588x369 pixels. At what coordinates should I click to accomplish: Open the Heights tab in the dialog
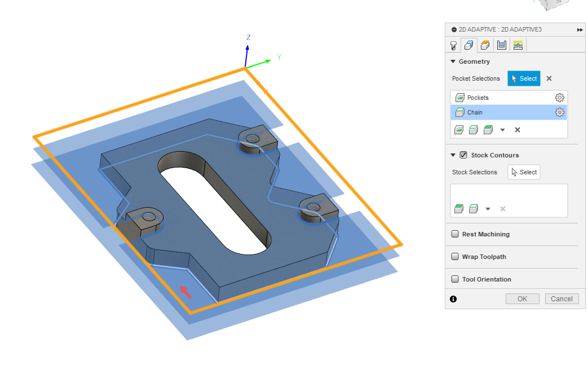485,45
